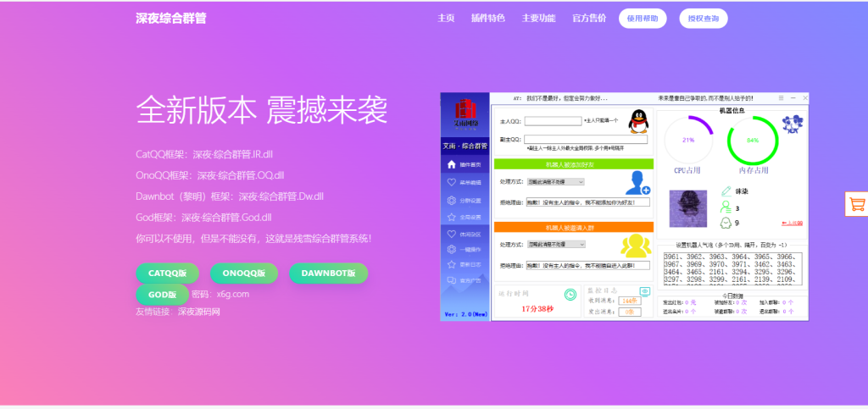This screenshot has width=868, height=409.
Task: Open the shopping cart icon on right edge
Action: (856, 203)
